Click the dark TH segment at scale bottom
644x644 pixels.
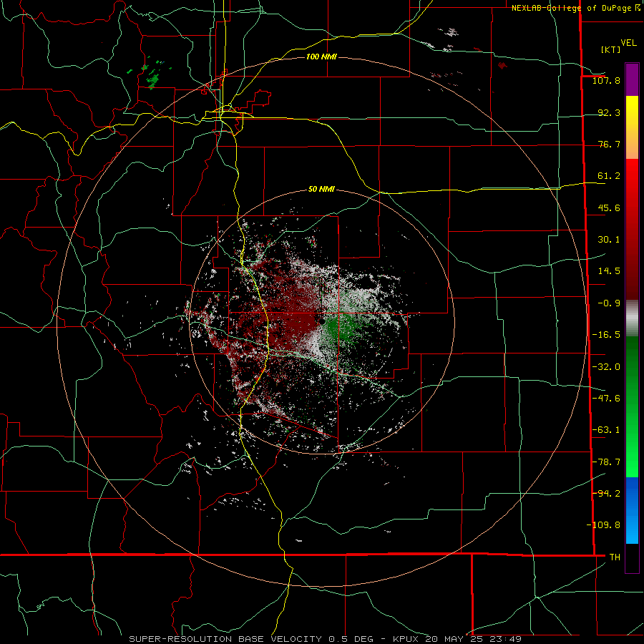632,557
